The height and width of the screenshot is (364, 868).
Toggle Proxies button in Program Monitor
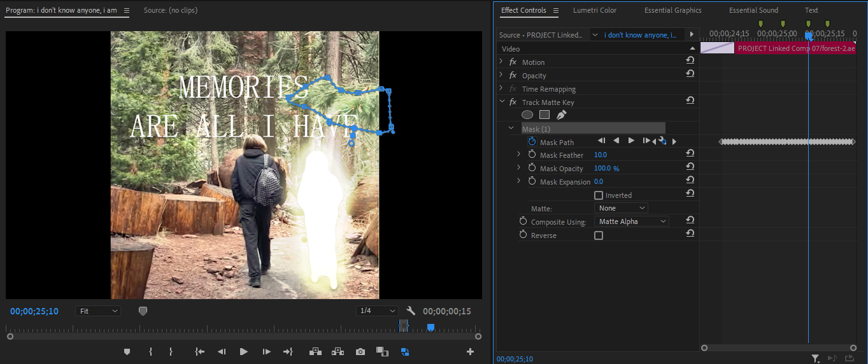click(x=404, y=351)
